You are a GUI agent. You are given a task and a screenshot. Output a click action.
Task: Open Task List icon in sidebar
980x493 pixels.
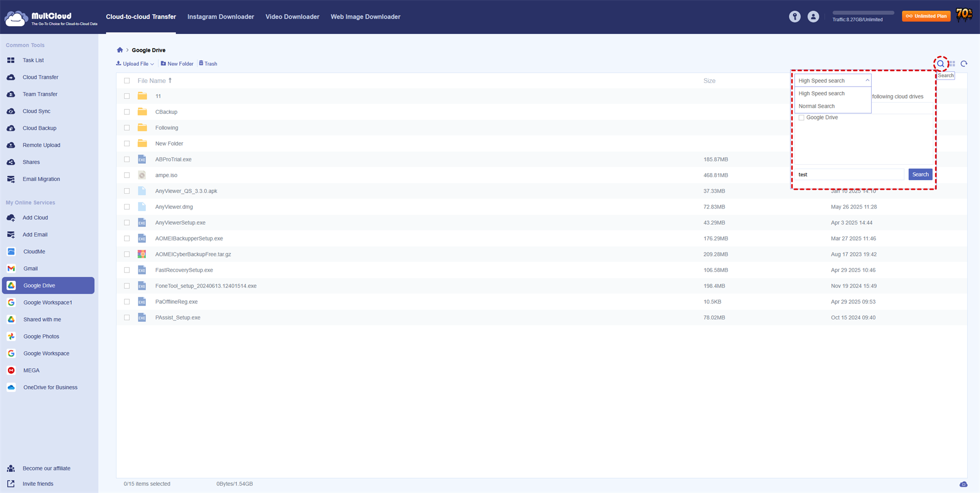[x=11, y=60]
